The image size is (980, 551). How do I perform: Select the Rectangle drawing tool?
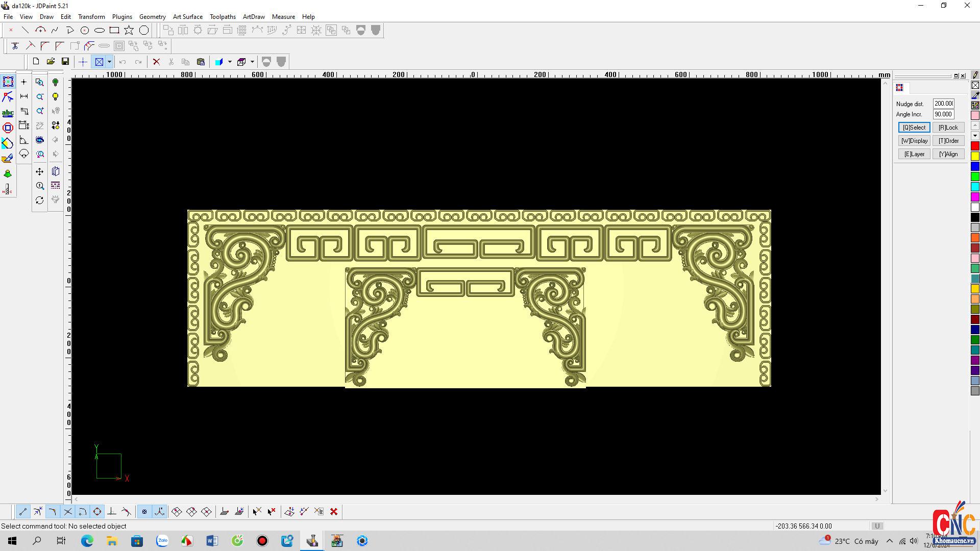tap(114, 30)
